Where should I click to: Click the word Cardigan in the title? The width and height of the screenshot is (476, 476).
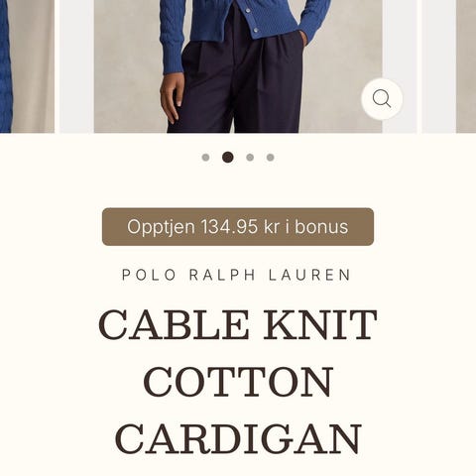(x=238, y=438)
